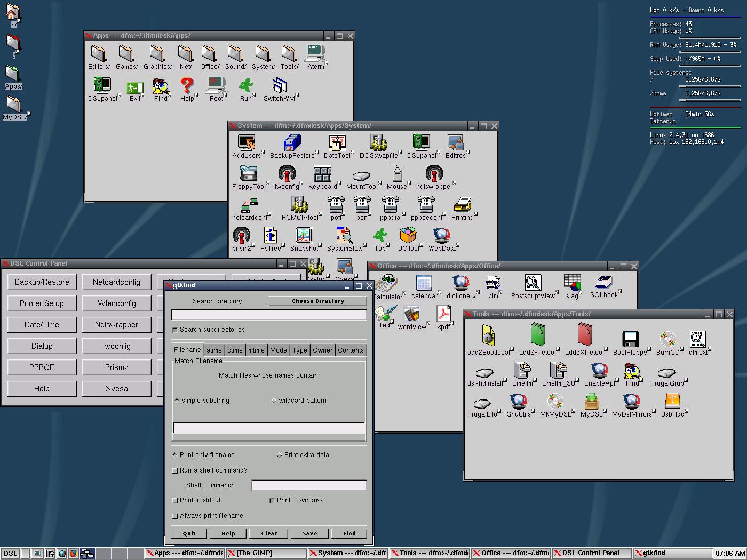This screenshot has height=560, width=747.
Task: Click the Search directory text field
Action: pyautogui.click(x=269, y=315)
